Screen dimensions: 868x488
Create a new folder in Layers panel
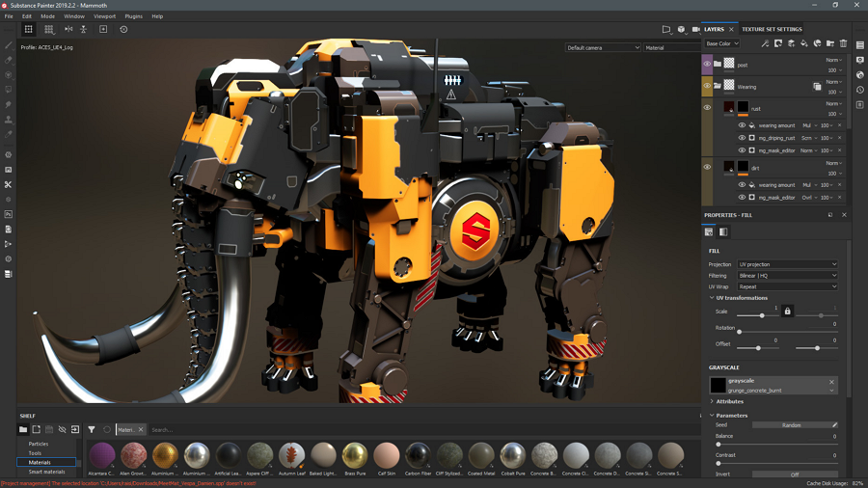point(830,43)
